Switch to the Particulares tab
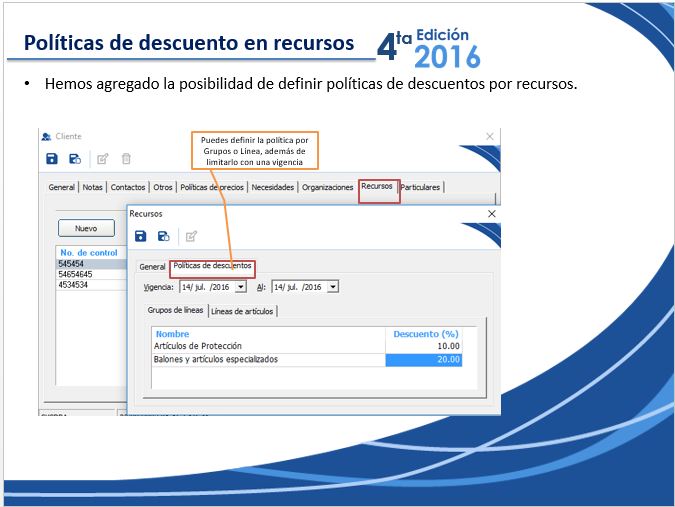675x507 pixels. (x=421, y=187)
